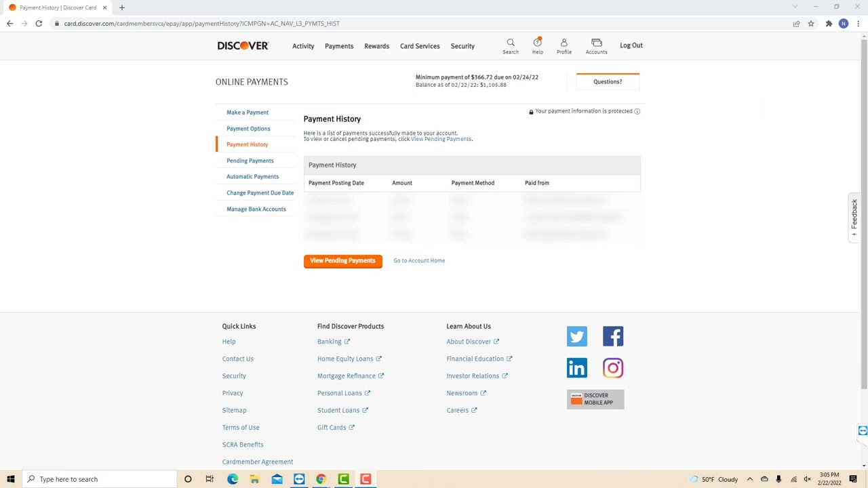The image size is (868, 488).
Task: Click Go to Account Home link
Action: pos(419,260)
